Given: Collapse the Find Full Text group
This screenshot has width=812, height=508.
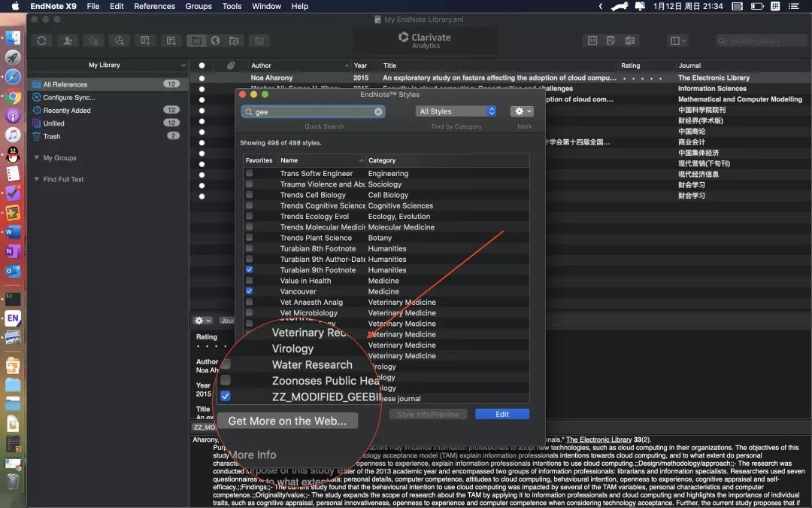Looking at the screenshot, I should pyautogui.click(x=36, y=179).
